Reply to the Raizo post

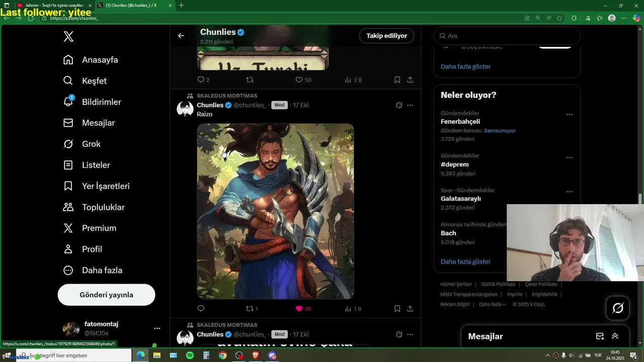201,308
